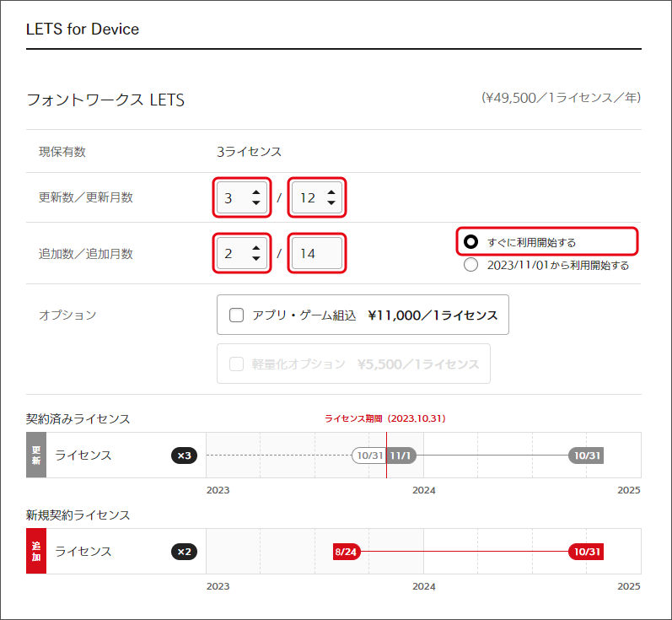Select the 2023/11/01から利用開始する radio option

tap(471, 265)
